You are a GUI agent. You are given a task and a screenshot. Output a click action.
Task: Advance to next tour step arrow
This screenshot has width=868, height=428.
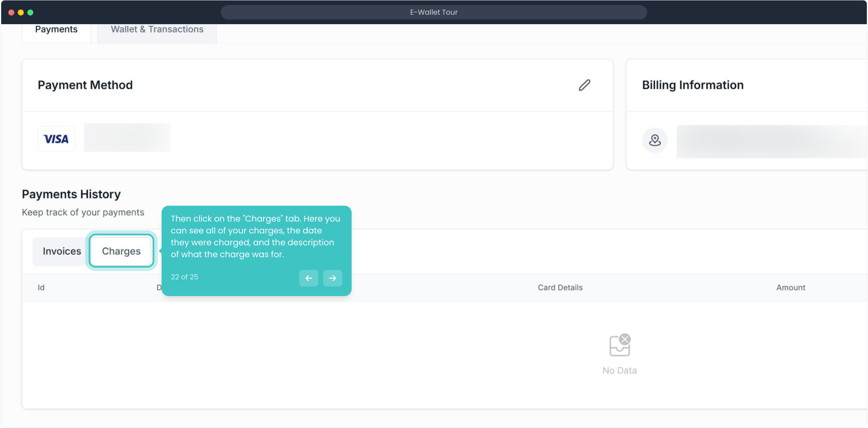pos(333,278)
